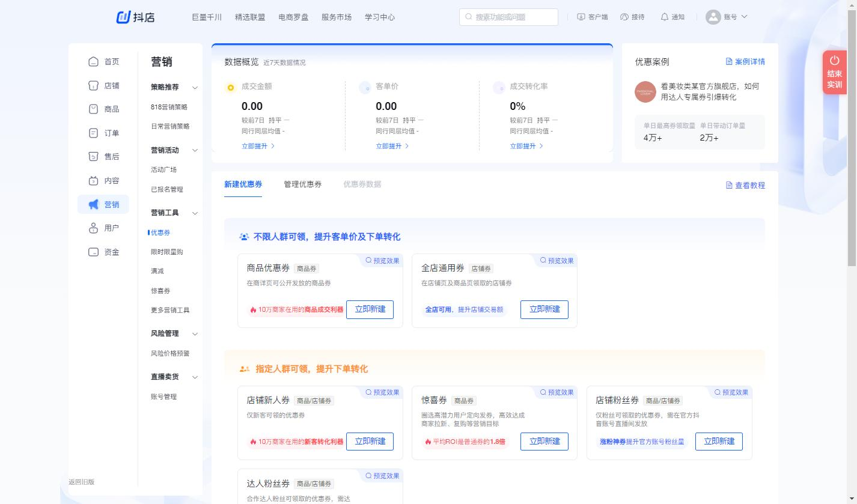Image resolution: width=857 pixels, height=504 pixels.
Task: Open 查看教程 link
Action: click(x=745, y=185)
